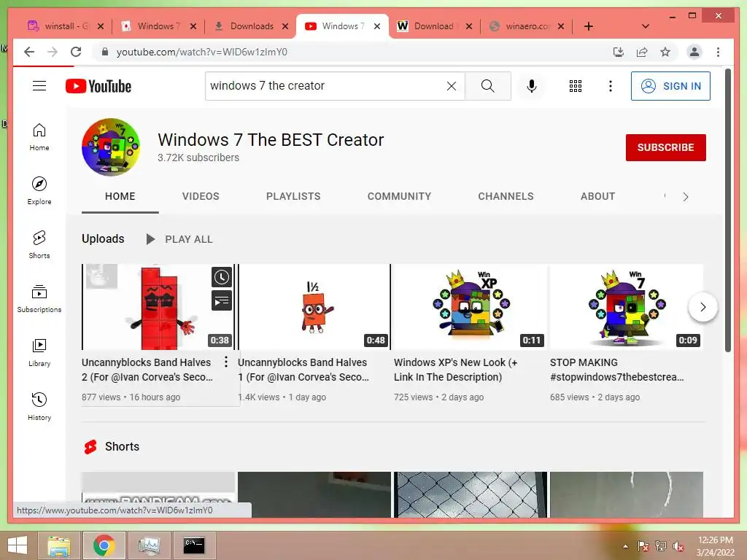Click the SIGN IN button
747x560 pixels.
(x=670, y=86)
